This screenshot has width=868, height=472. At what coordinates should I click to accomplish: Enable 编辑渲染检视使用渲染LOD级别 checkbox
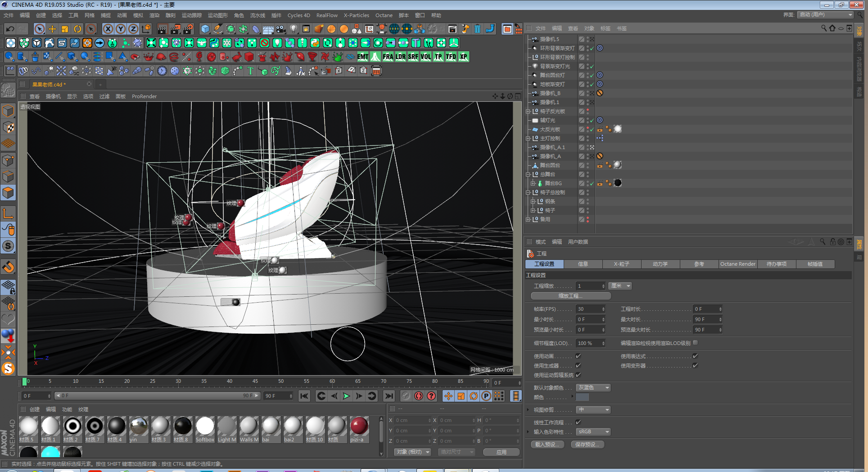coord(695,343)
